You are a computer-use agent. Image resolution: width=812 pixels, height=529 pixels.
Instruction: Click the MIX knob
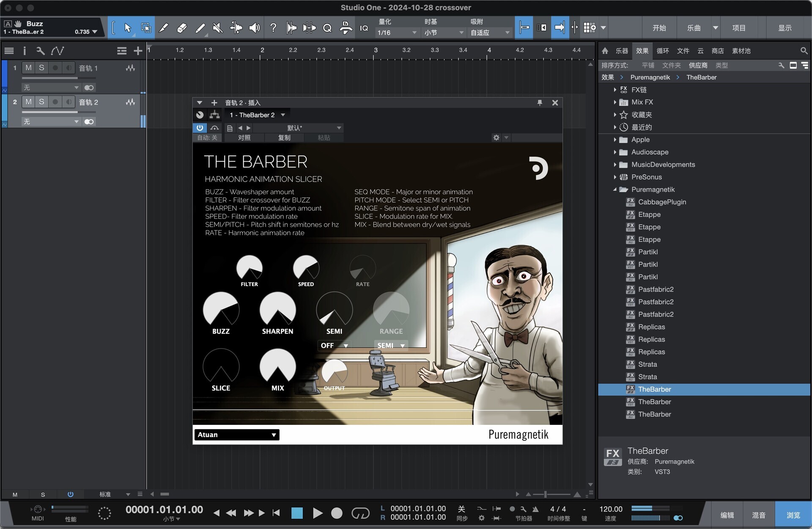click(x=277, y=366)
